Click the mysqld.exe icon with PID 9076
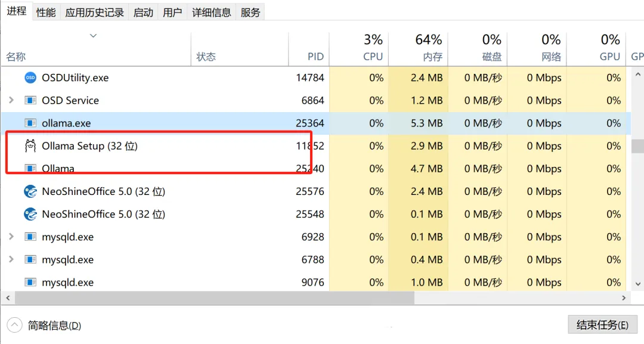Image resolution: width=644 pixels, height=344 pixels. 30,283
